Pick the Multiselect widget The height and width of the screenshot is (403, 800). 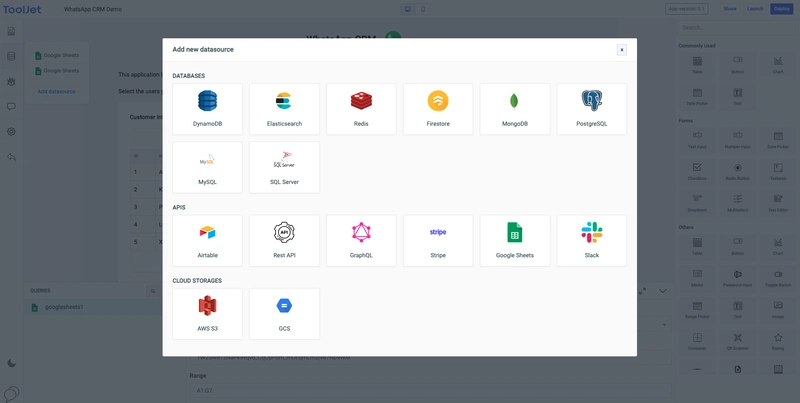[737, 204]
